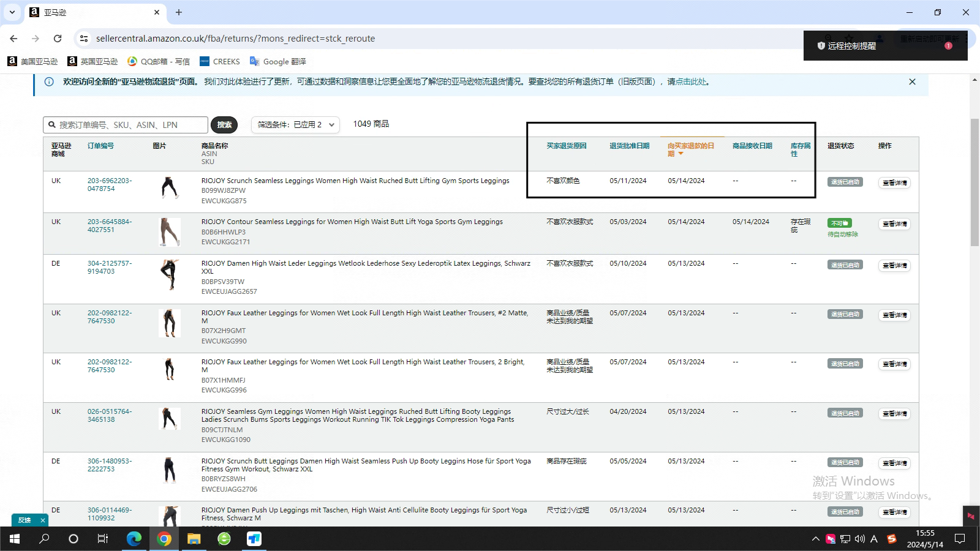The width and height of the screenshot is (980, 551).
Task: Click product thumbnail for Scrunch Seamless Leggings
Action: click(x=170, y=188)
